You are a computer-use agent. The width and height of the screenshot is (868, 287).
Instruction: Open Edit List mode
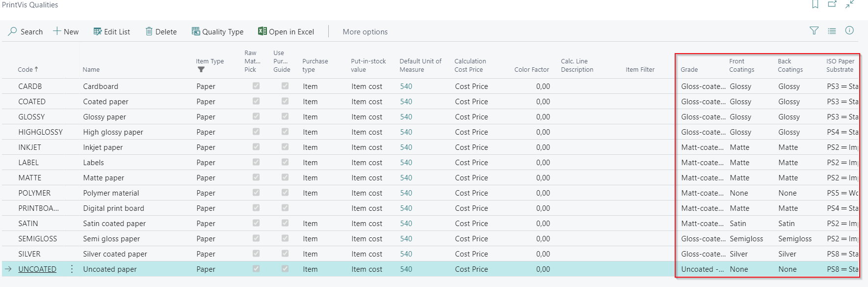(x=112, y=31)
